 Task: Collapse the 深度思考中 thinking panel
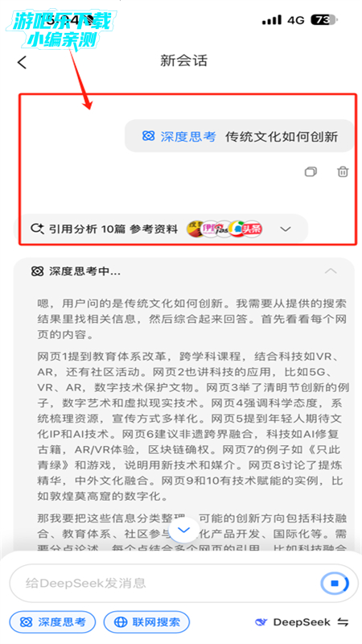click(x=331, y=271)
